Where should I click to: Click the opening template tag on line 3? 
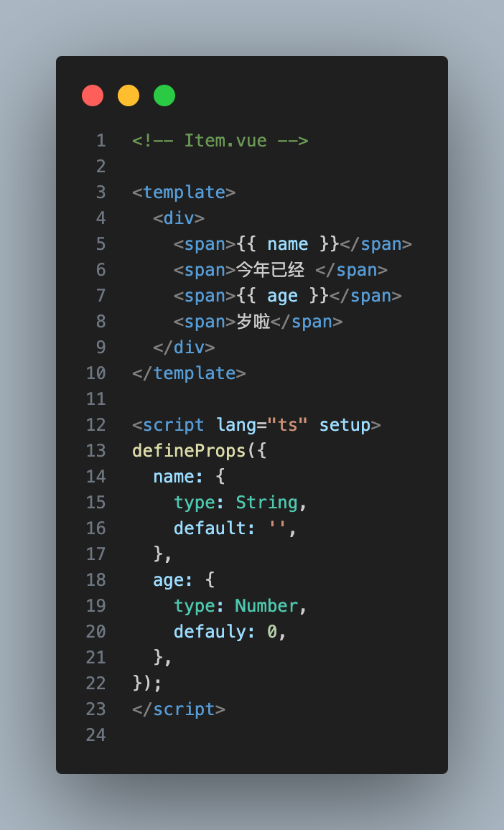[185, 192]
